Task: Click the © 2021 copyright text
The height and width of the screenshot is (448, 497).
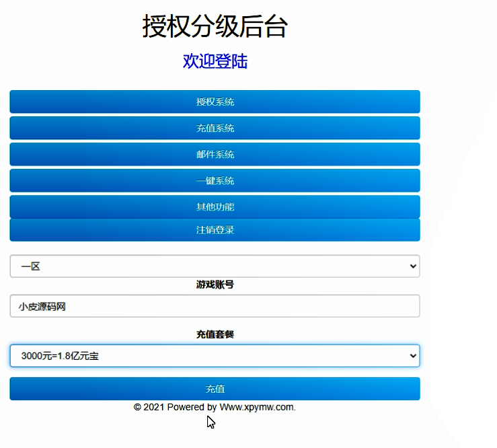Action: pyautogui.click(x=149, y=407)
